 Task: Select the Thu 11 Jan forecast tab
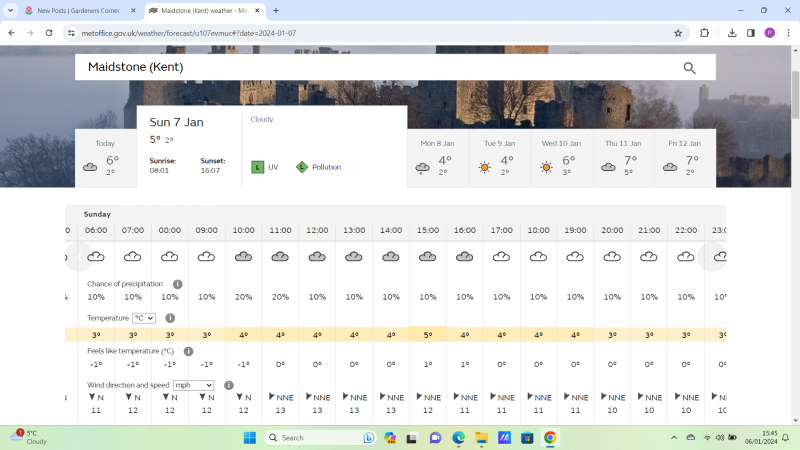coord(623,158)
